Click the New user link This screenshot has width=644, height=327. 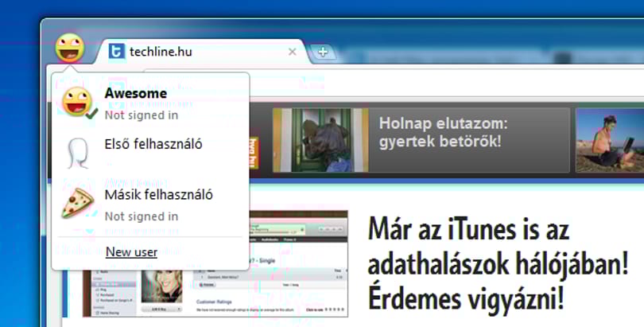click(x=131, y=252)
